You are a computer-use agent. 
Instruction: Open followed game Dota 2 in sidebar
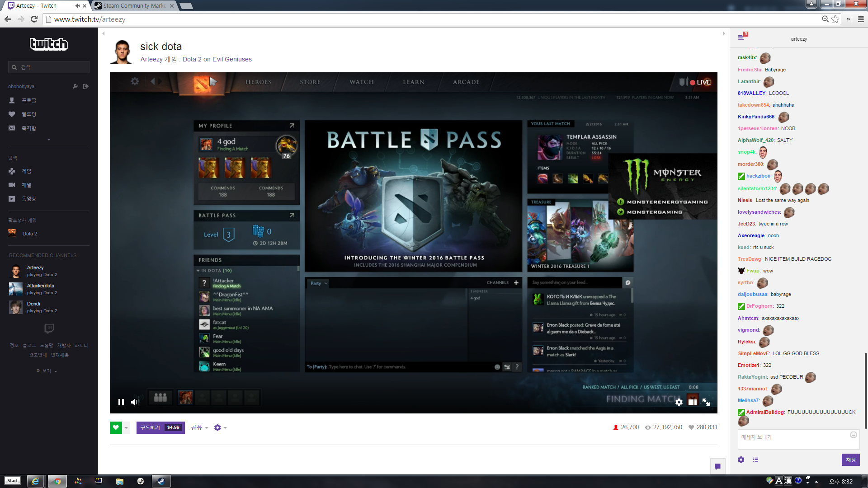[x=23, y=234]
